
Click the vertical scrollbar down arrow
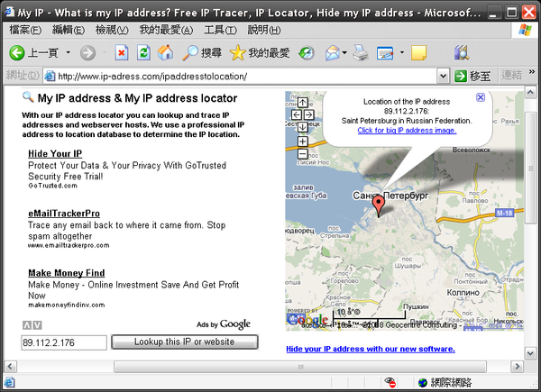coord(530,352)
